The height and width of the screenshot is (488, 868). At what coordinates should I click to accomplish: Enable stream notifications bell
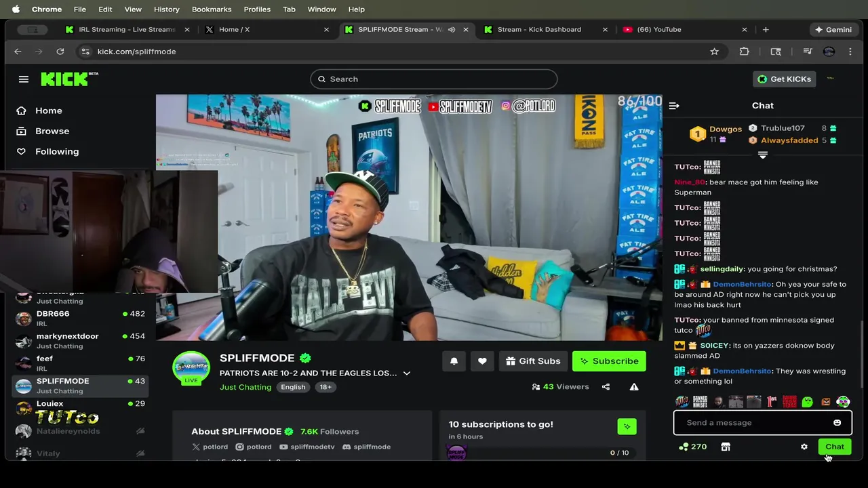point(454,361)
